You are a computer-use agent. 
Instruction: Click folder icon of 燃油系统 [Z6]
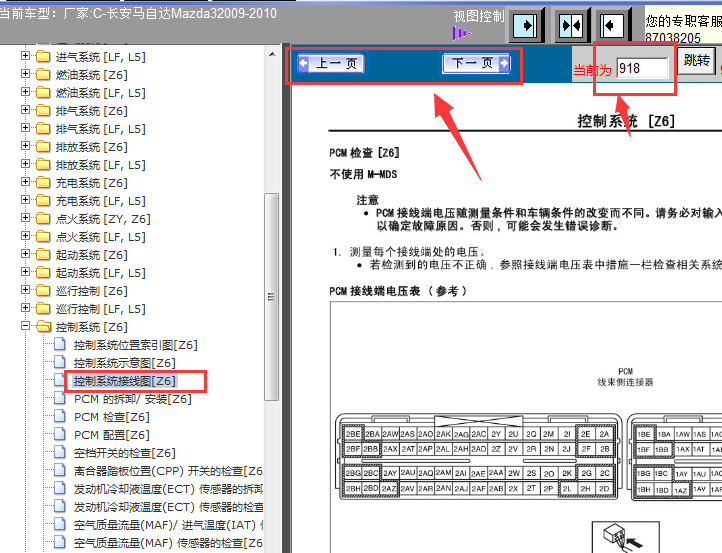(x=43, y=75)
